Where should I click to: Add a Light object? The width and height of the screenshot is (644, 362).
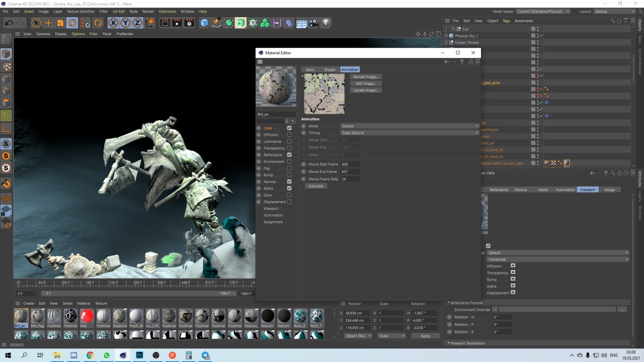tap(326, 23)
